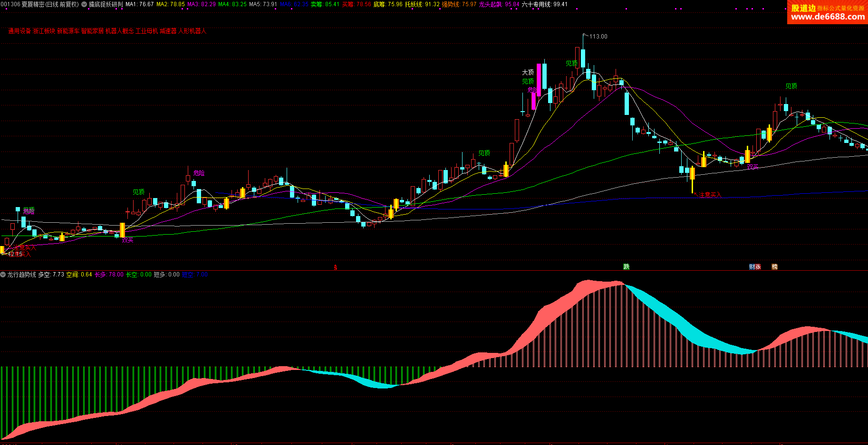
Task: Open the 通用设备 sector tag
Action: [19, 31]
